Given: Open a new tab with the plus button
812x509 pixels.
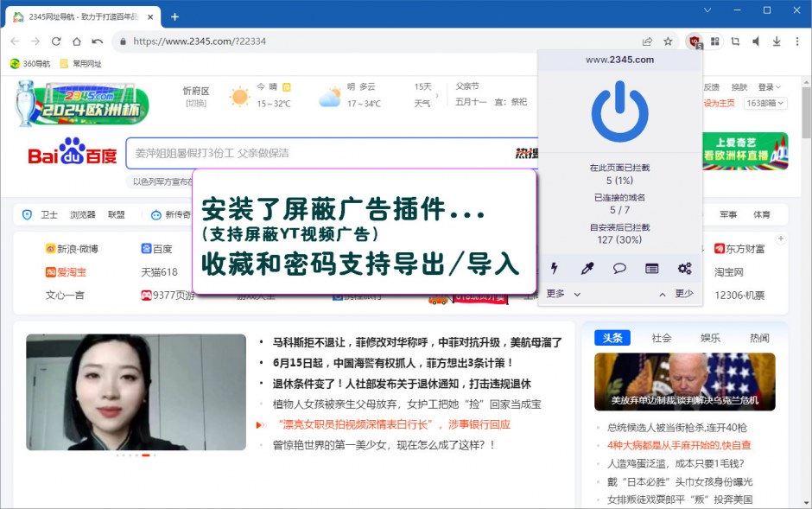Looking at the screenshot, I should click(x=175, y=17).
